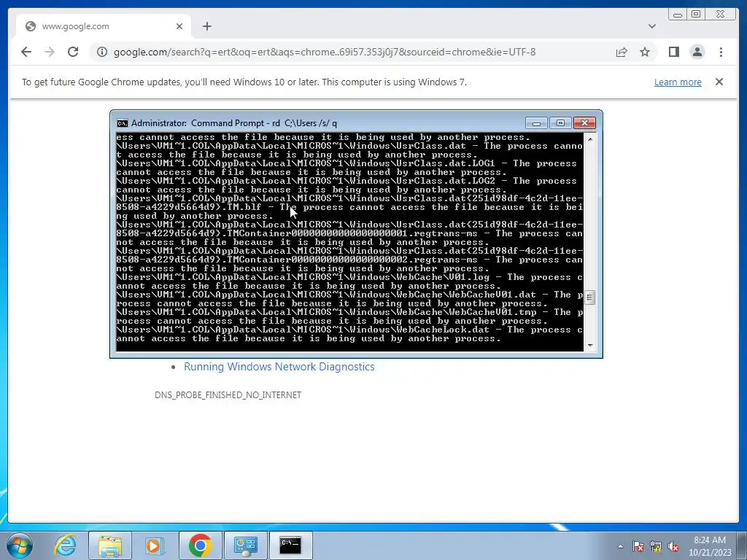This screenshot has width=747, height=560.
Task: Launch Internet Explorer from taskbar
Action: (65, 545)
